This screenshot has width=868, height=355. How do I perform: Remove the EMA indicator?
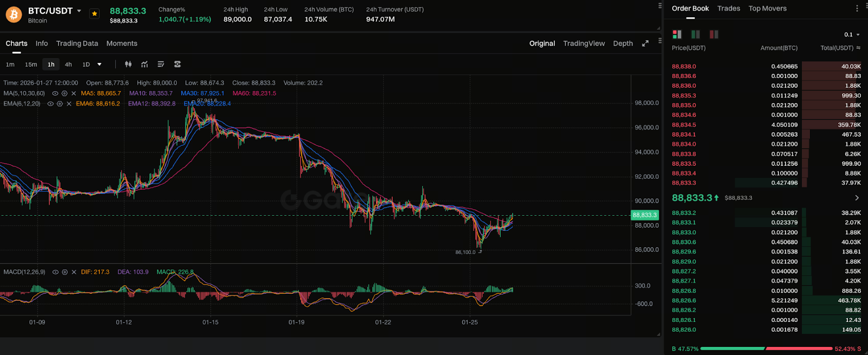click(x=69, y=104)
